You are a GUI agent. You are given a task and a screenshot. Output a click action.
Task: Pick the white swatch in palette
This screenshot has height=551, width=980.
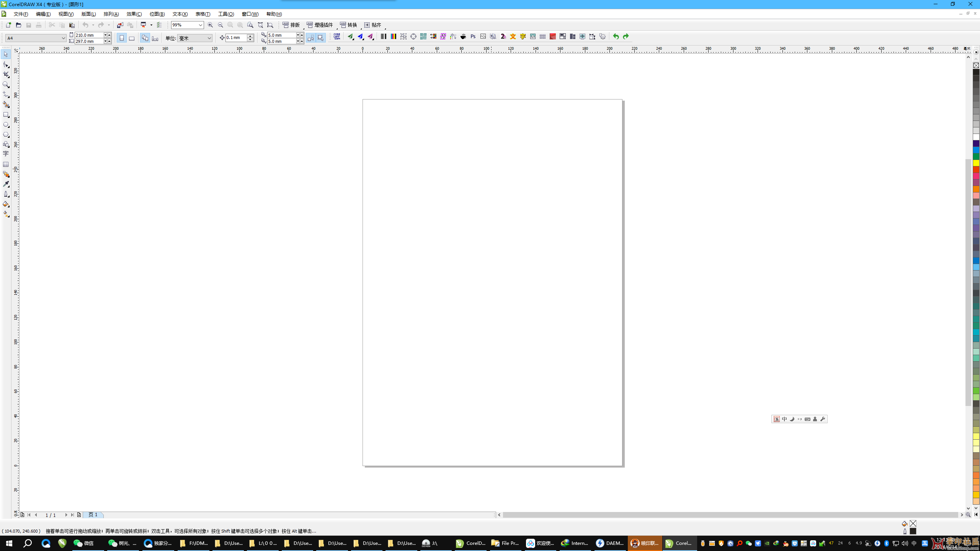pyautogui.click(x=976, y=137)
